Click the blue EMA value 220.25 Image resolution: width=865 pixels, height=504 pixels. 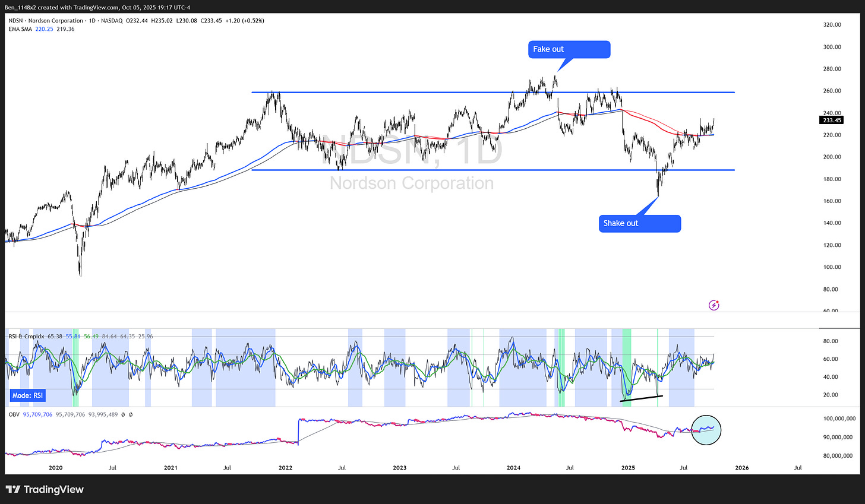(44, 29)
